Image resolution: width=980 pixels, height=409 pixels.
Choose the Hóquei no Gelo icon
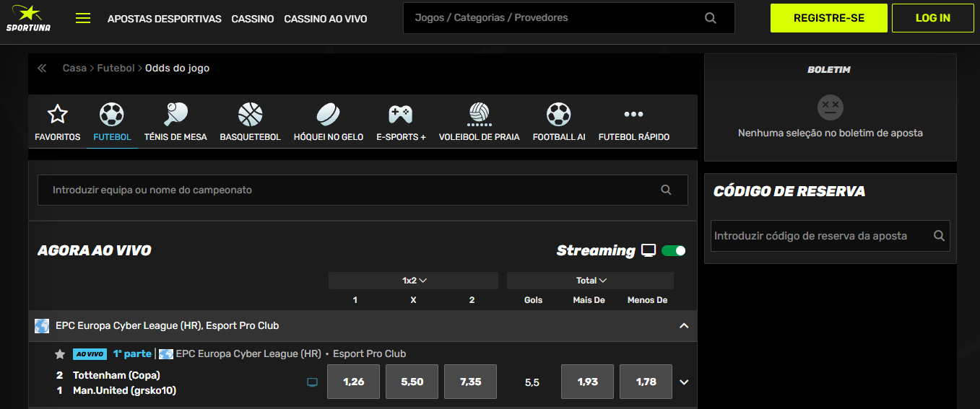[329, 114]
